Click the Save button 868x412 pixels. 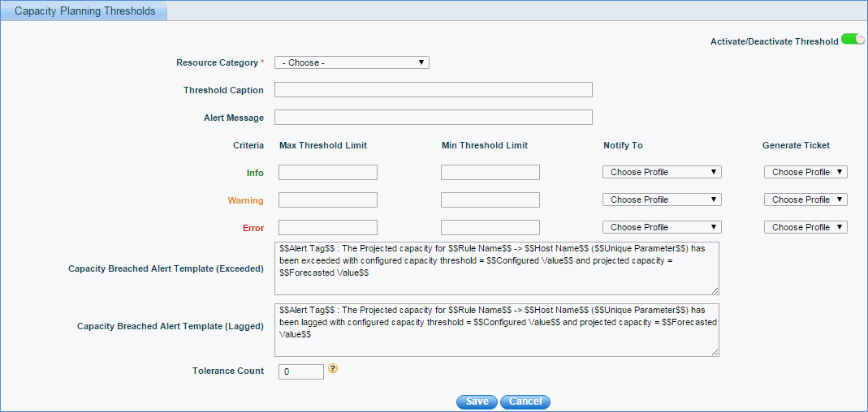[477, 401]
